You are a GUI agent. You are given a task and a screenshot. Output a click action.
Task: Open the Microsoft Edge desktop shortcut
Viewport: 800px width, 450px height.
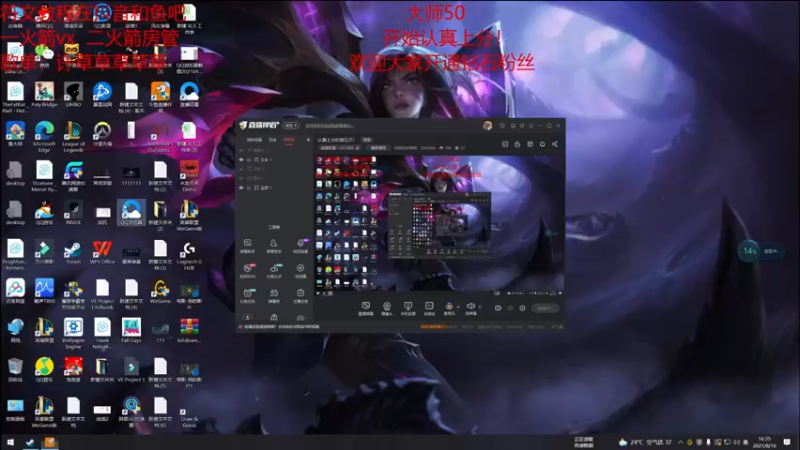point(44,134)
